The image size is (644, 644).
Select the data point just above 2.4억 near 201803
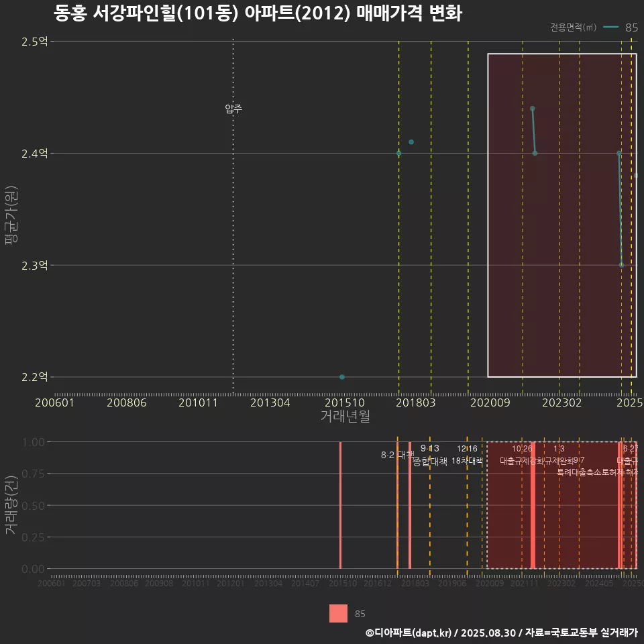point(411,142)
